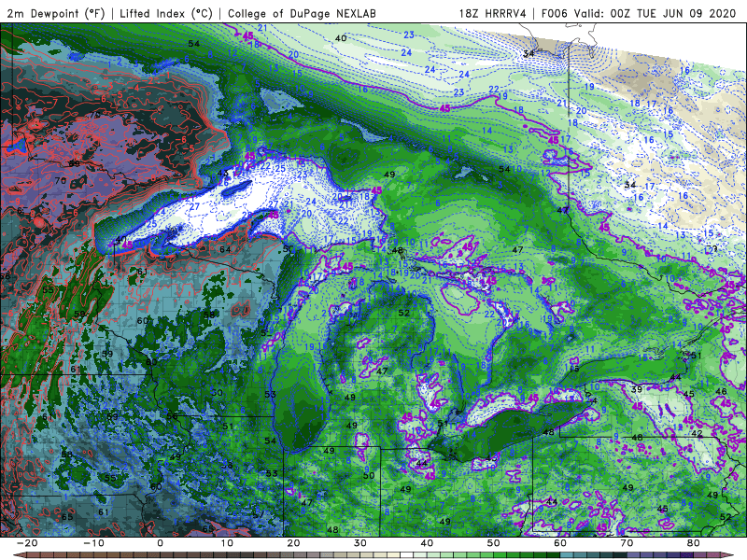
Task: Click the "Lifted Index (°C)" header label
Action: [166, 13]
